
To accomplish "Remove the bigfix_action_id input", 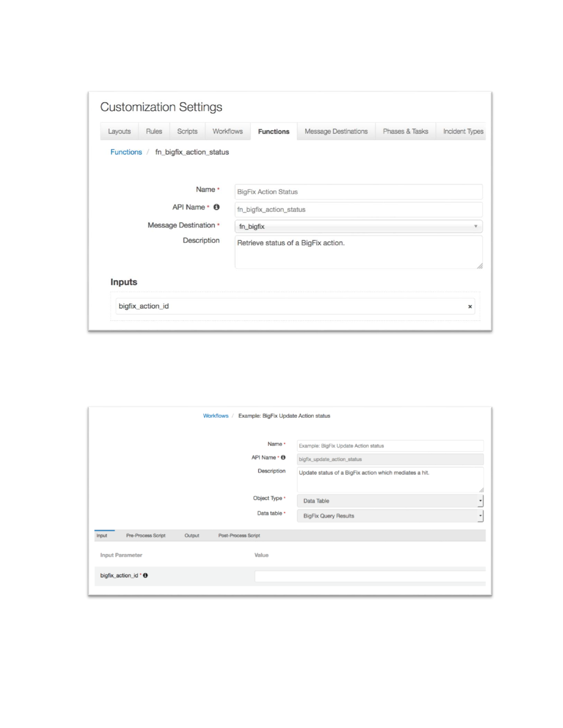I will pos(470,307).
